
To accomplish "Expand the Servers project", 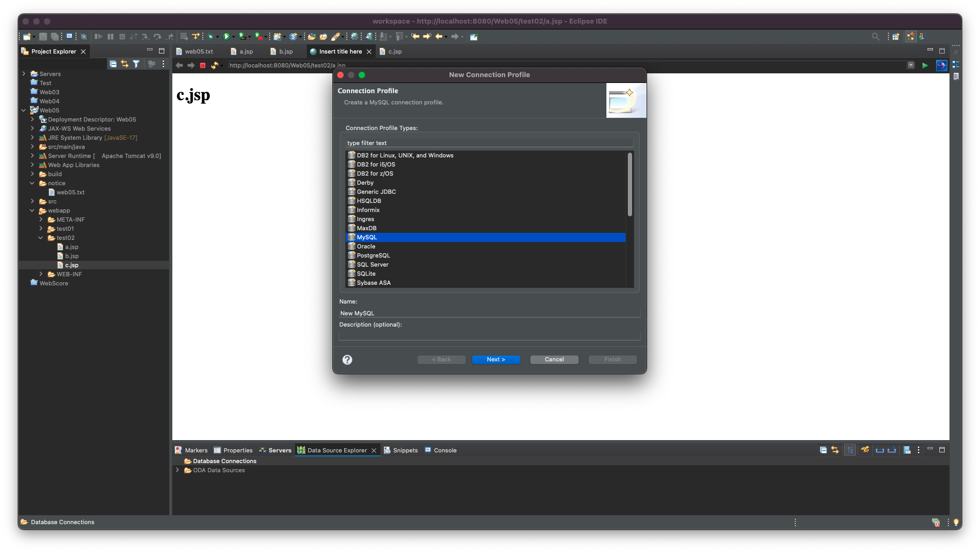I will coord(24,74).
